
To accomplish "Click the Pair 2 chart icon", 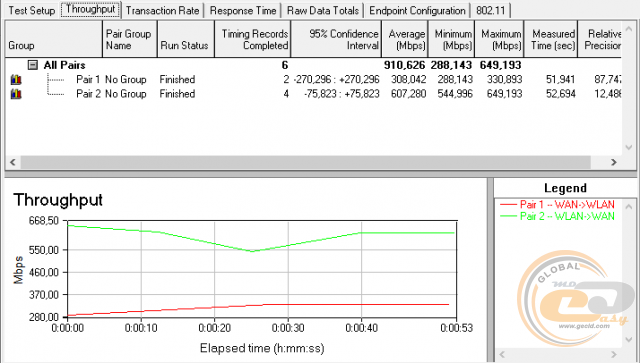I will coord(16,94).
